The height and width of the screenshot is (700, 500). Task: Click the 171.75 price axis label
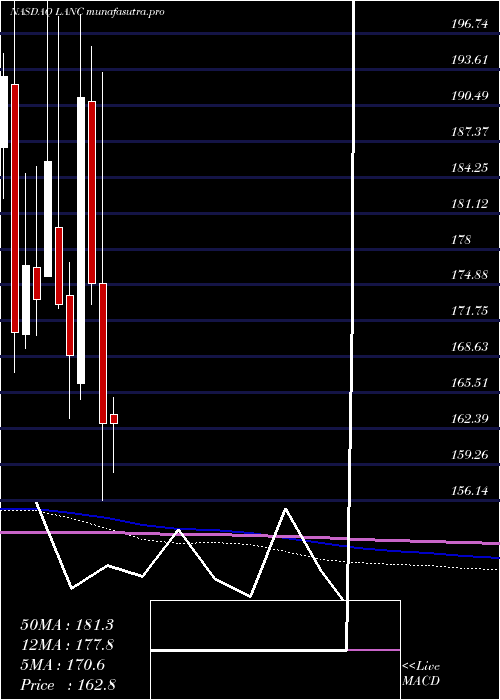(x=470, y=311)
